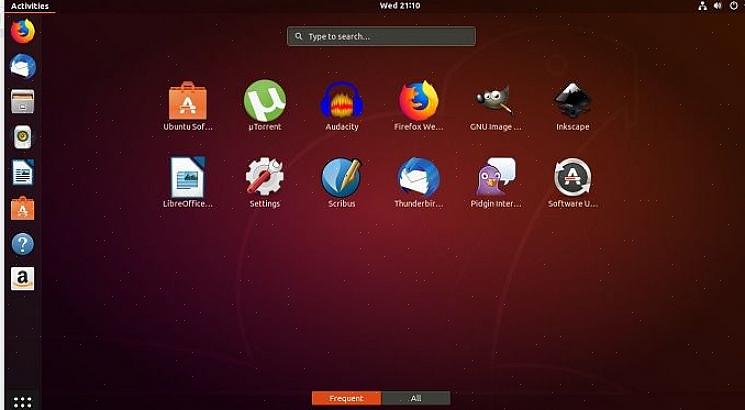Open GNU Image Manipulation Program
The image size is (745, 410).
point(494,102)
